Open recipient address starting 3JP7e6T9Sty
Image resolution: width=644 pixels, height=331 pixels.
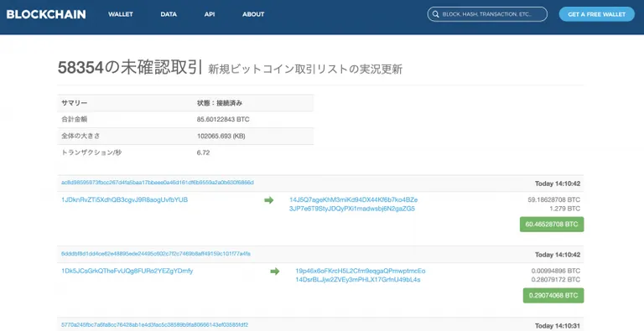352,209
